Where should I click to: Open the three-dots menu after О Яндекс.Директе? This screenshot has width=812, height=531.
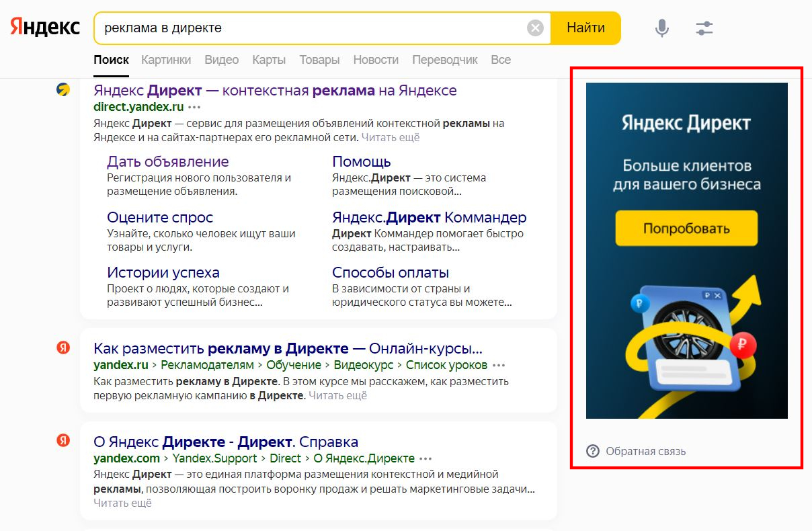point(425,459)
